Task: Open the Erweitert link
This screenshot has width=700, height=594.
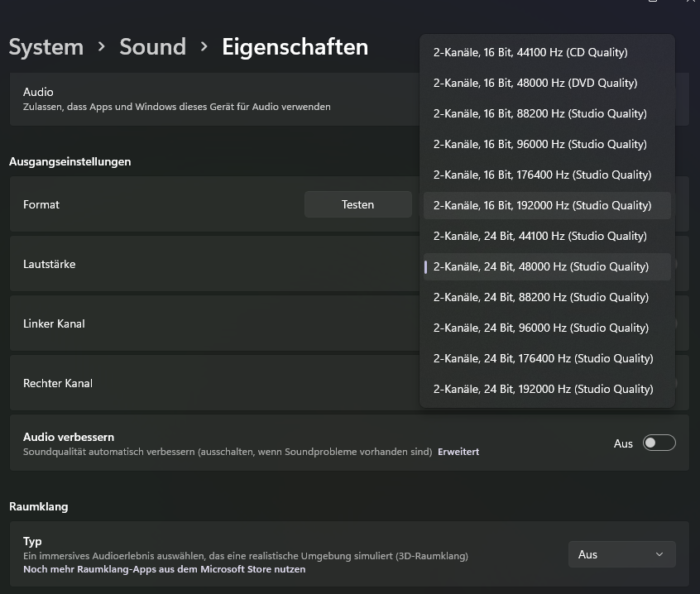Action: coord(458,452)
